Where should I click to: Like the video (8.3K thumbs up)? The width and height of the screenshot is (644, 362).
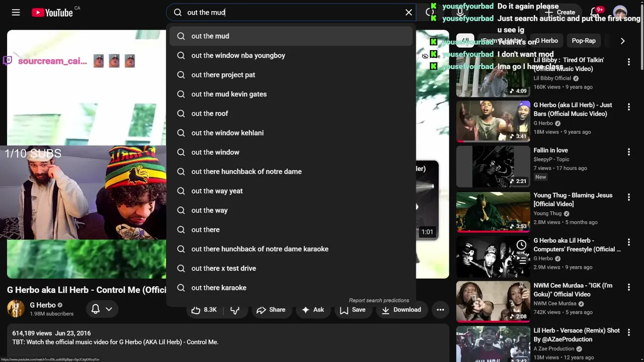pos(205,310)
